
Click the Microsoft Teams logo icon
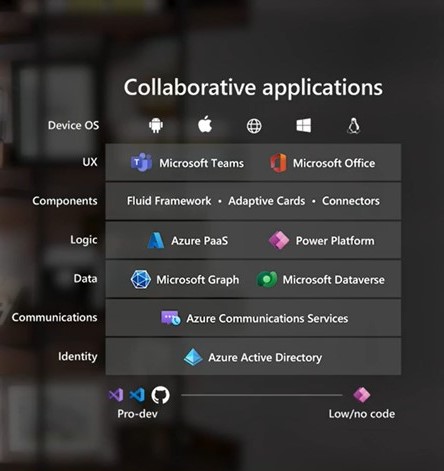(141, 162)
